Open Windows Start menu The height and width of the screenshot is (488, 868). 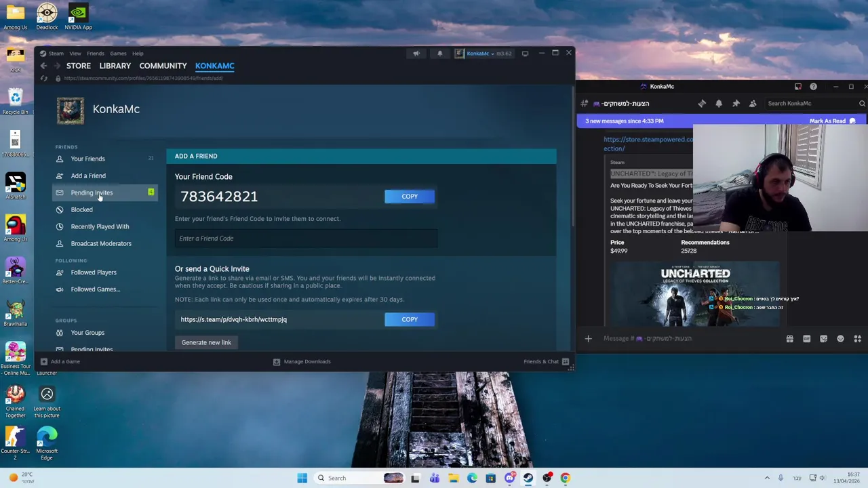pos(302,478)
